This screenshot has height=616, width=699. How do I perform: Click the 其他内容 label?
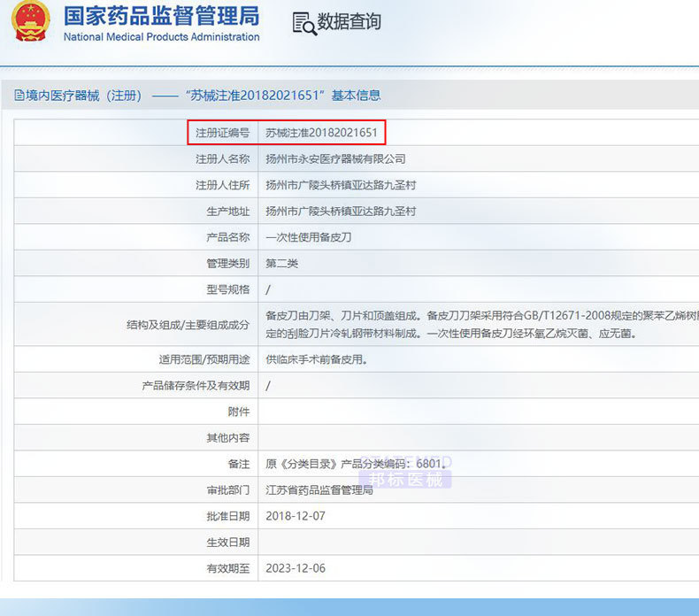point(227,438)
